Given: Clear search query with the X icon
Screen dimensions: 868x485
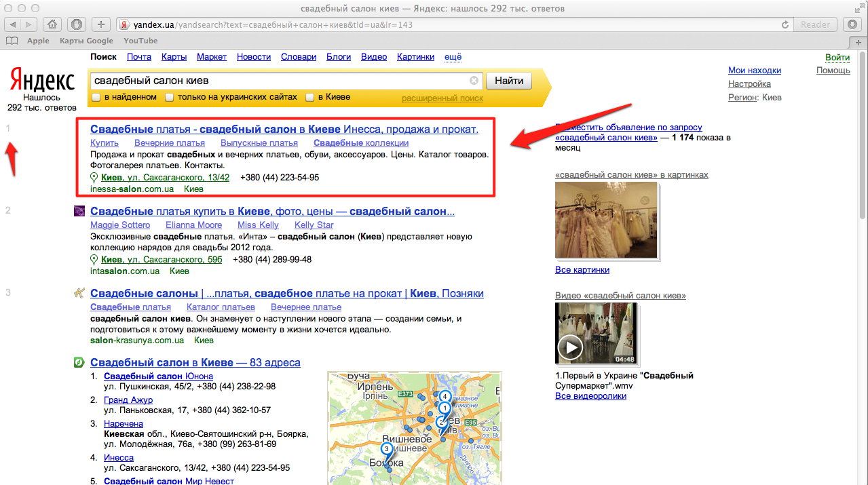Looking at the screenshot, I should coord(474,81).
